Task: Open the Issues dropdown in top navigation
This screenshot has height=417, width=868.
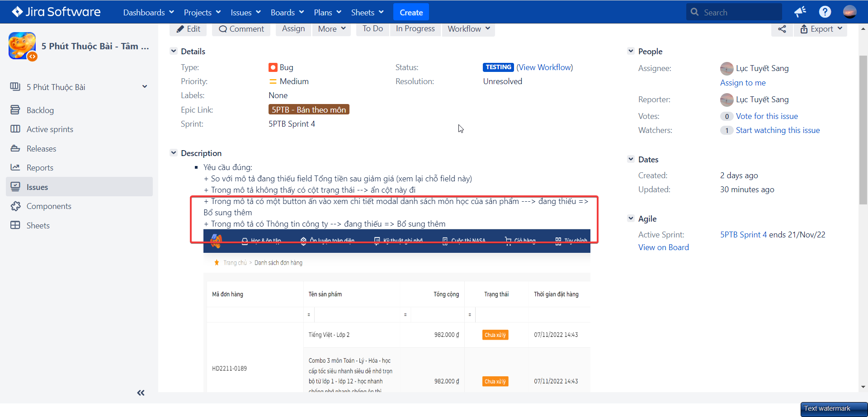Action: point(245,12)
